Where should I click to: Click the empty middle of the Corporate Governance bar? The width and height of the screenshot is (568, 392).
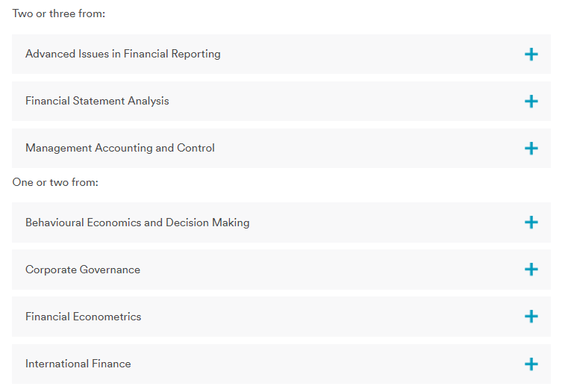[328, 270]
